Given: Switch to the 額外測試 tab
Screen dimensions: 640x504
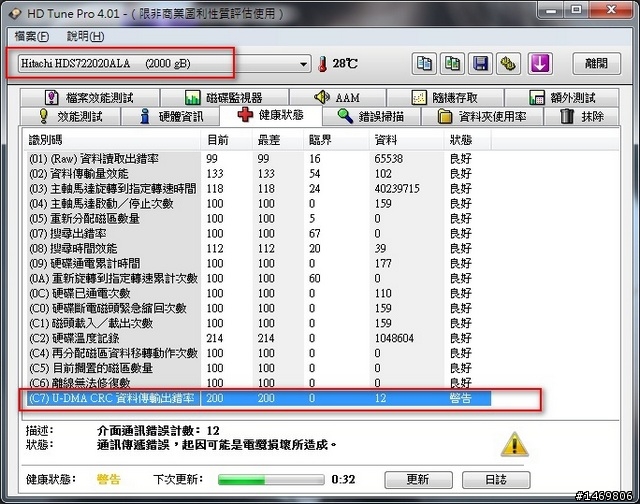Looking at the screenshot, I should (562, 98).
